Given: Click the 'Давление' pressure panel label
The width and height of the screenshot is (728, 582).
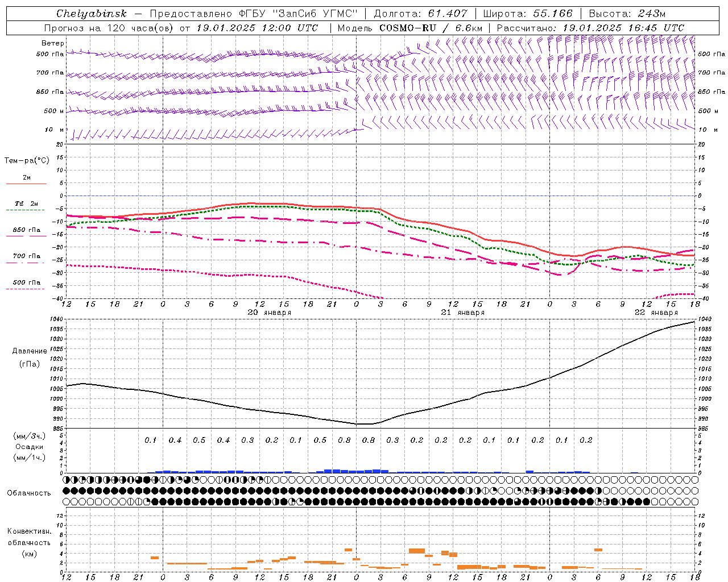Looking at the screenshot, I should coord(30,351).
